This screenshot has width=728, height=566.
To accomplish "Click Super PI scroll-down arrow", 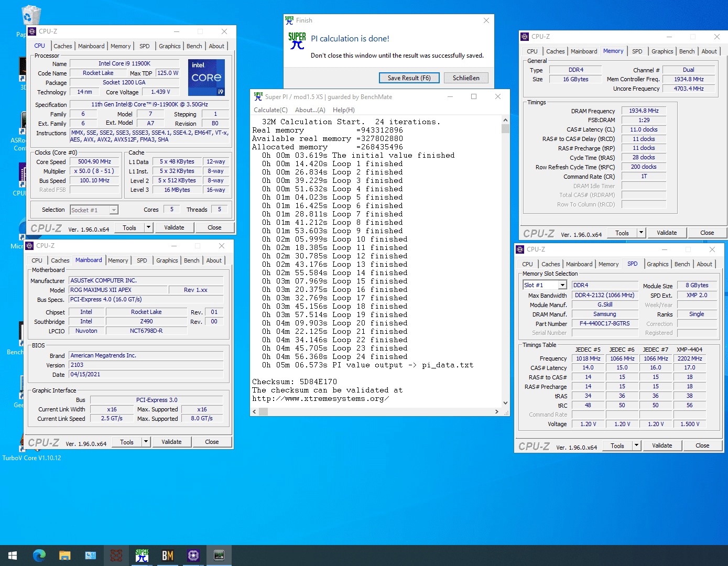I will (505, 403).
